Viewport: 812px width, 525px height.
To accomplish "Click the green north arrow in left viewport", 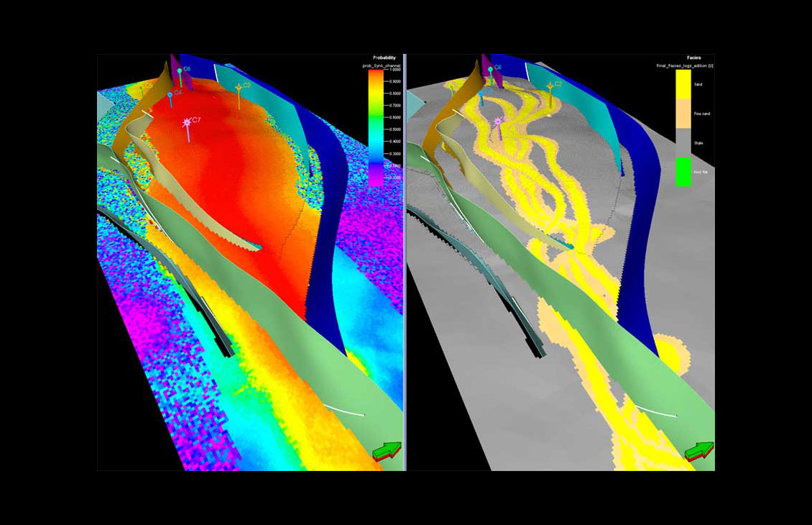I will [386, 451].
